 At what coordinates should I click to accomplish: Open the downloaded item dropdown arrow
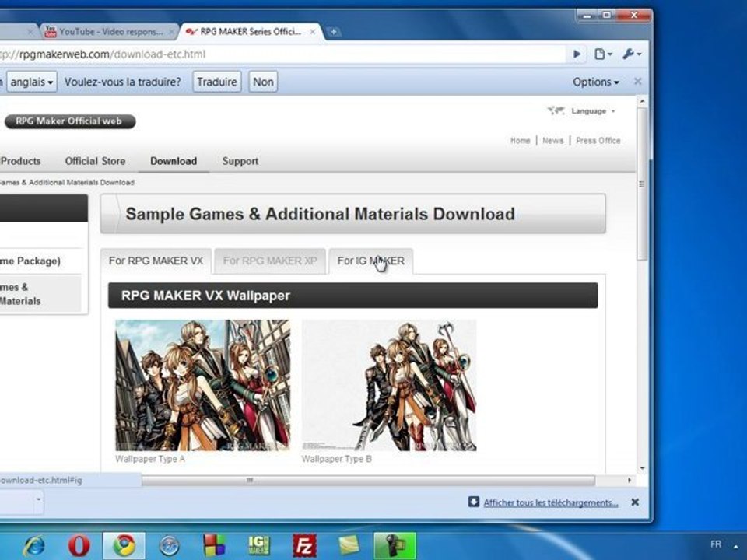pyautogui.click(x=38, y=499)
